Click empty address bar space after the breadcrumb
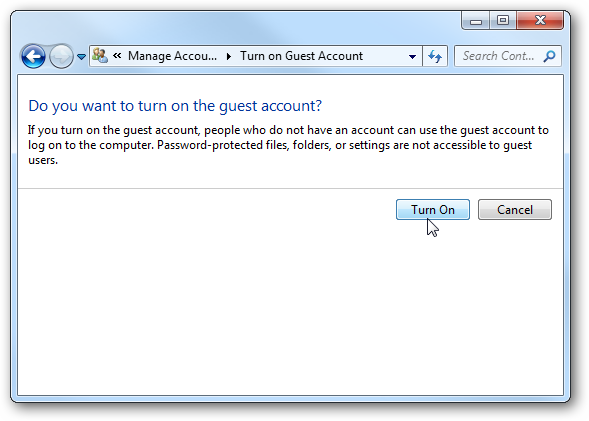The height and width of the screenshot is (421, 589). point(383,56)
